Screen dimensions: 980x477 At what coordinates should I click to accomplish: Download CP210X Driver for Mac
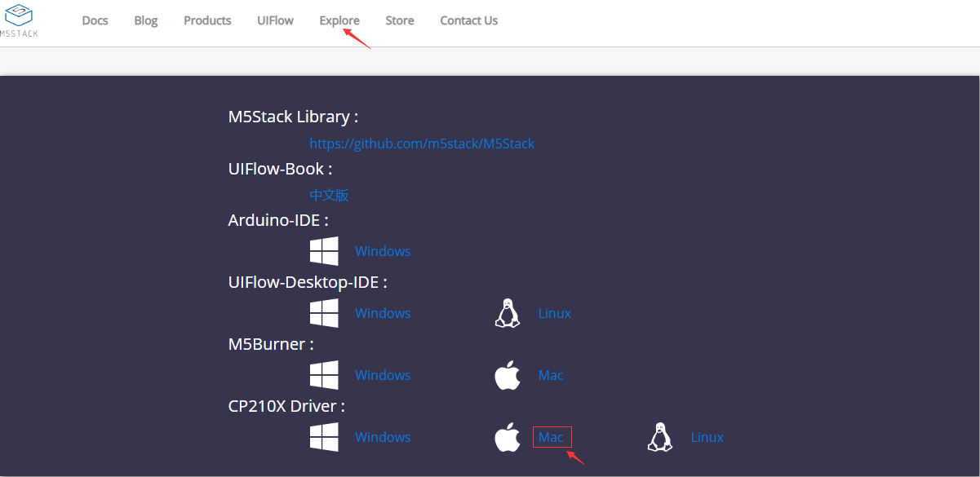552,437
